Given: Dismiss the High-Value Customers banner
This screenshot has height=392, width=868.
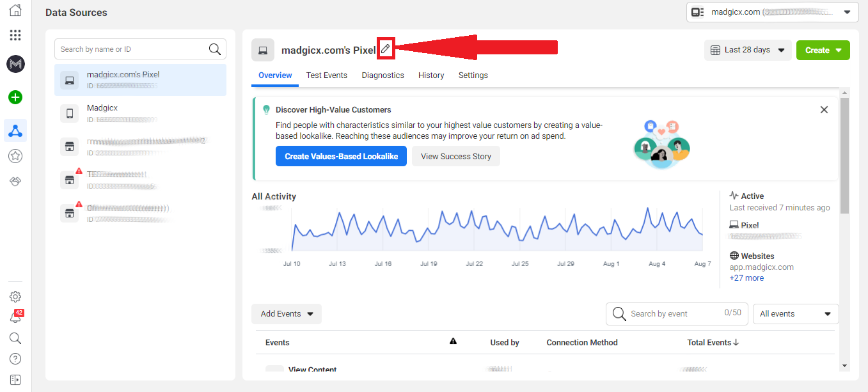Looking at the screenshot, I should 824,110.
